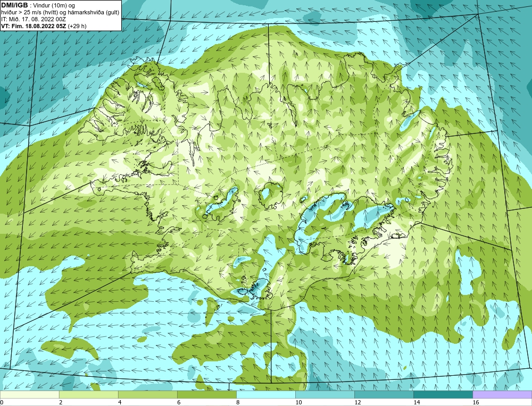Click the 8–10 m/s light cyan swatch

[x=265, y=395]
